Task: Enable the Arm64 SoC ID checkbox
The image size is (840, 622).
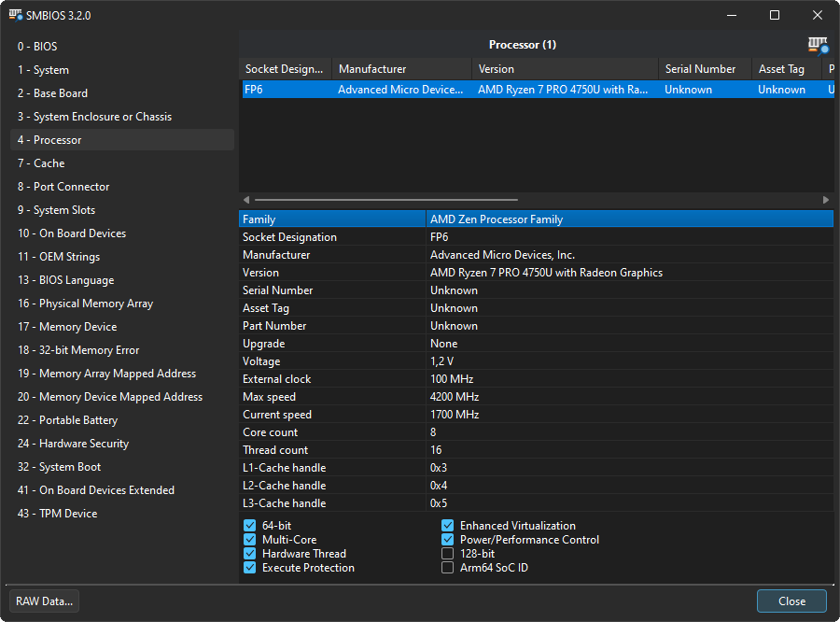Action: 447,567
